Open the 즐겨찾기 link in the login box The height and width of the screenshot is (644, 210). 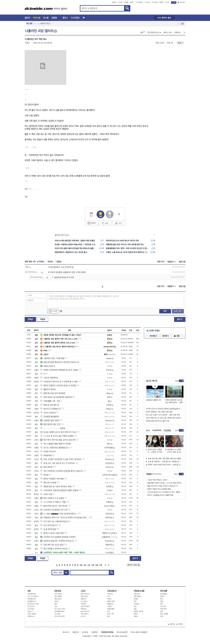[165, 336]
